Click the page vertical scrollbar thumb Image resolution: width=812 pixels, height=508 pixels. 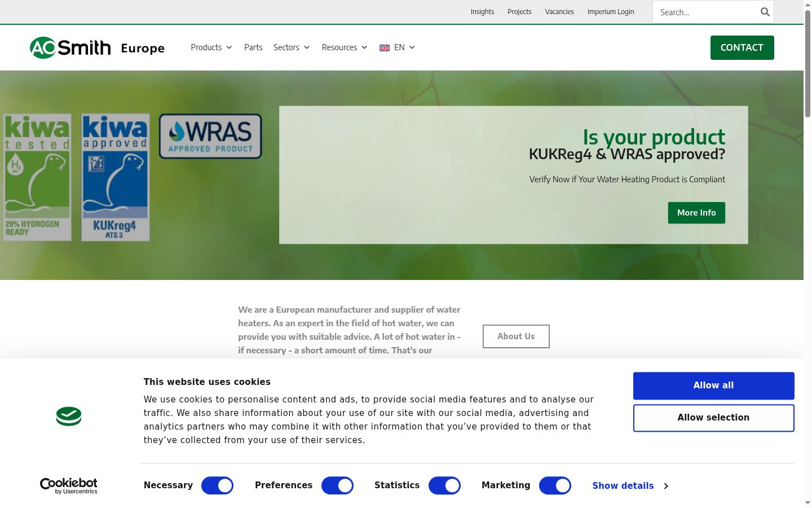[807, 63]
